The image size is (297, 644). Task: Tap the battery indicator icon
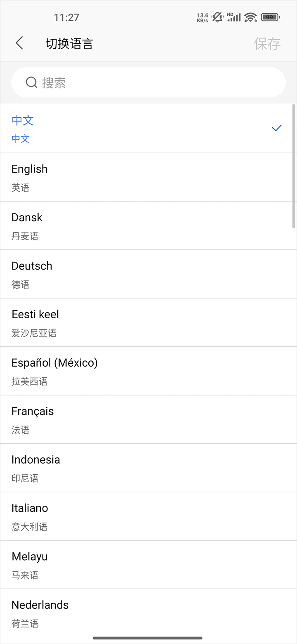[270, 17]
